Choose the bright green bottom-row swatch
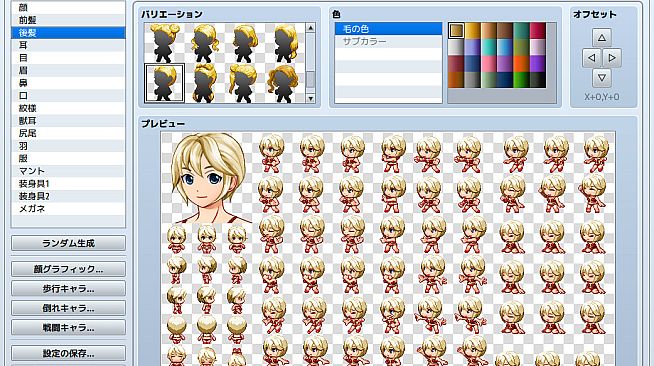The height and width of the screenshot is (366, 654). (x=521, y=80)
